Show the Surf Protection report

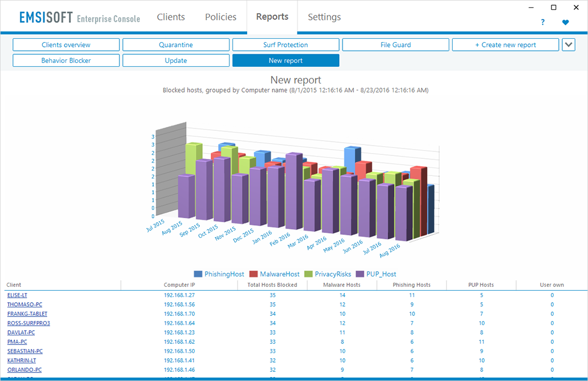(286, 45)
